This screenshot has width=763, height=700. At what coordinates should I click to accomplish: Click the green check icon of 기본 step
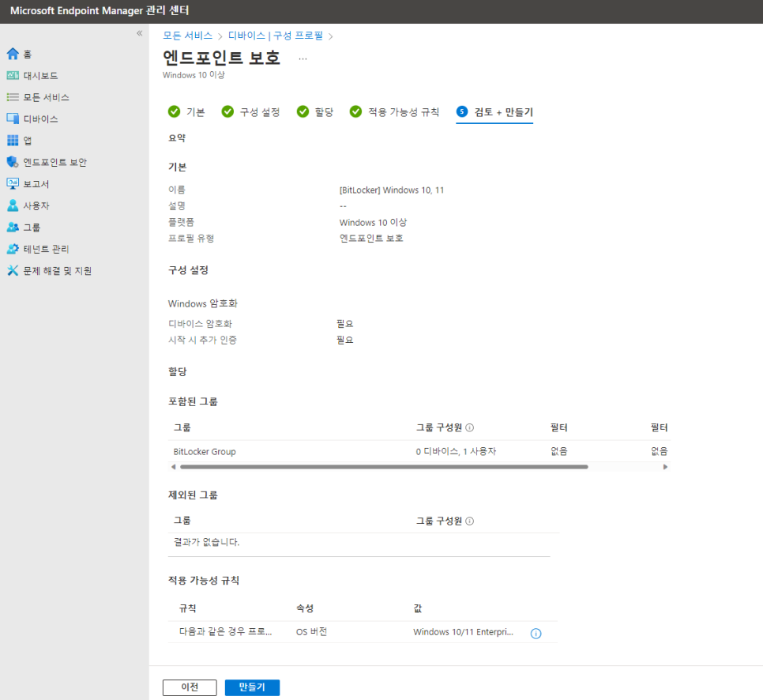[174, 112]
